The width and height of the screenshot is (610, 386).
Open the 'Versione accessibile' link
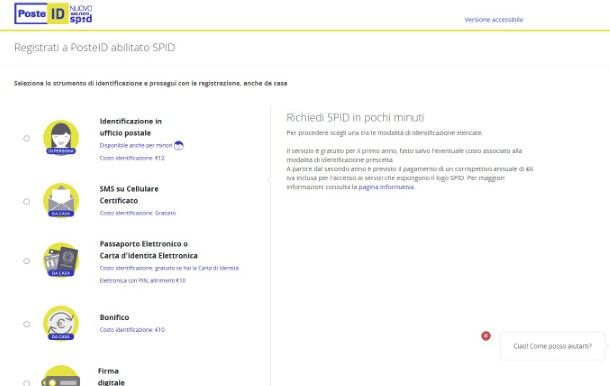pyautogui.click(x=494, y=19)
